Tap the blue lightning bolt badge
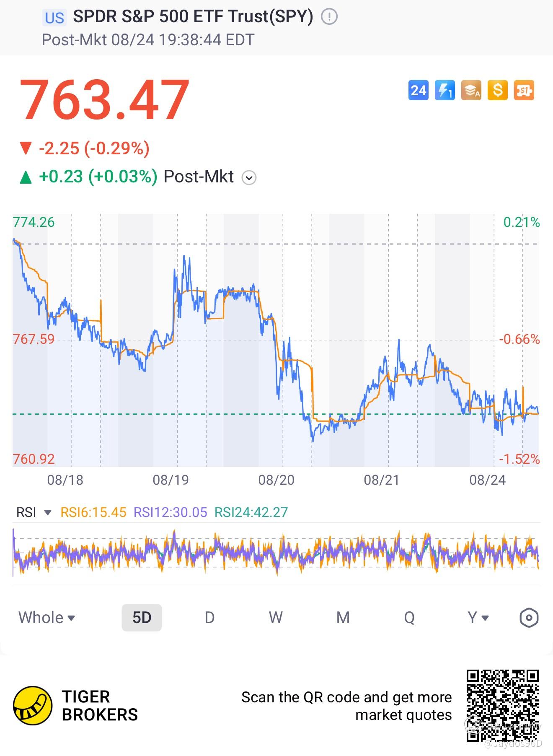 (444, 90)
